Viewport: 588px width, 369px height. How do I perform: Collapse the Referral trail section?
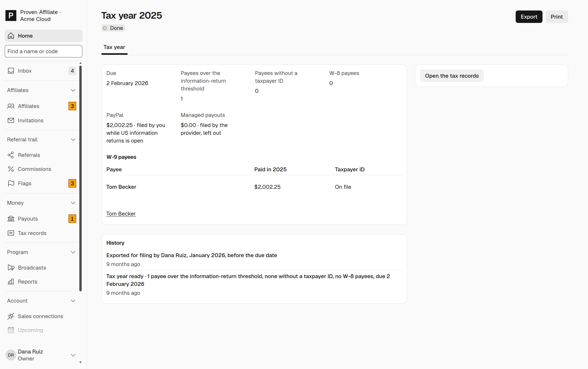coord(41,139)
